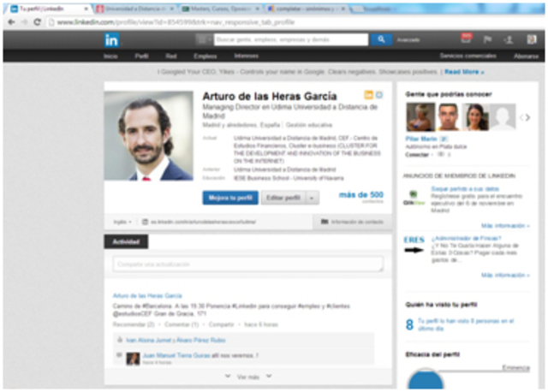Open the Empleos menu item
Viewport: 548px width, 392px height.
tap(205, 56)
